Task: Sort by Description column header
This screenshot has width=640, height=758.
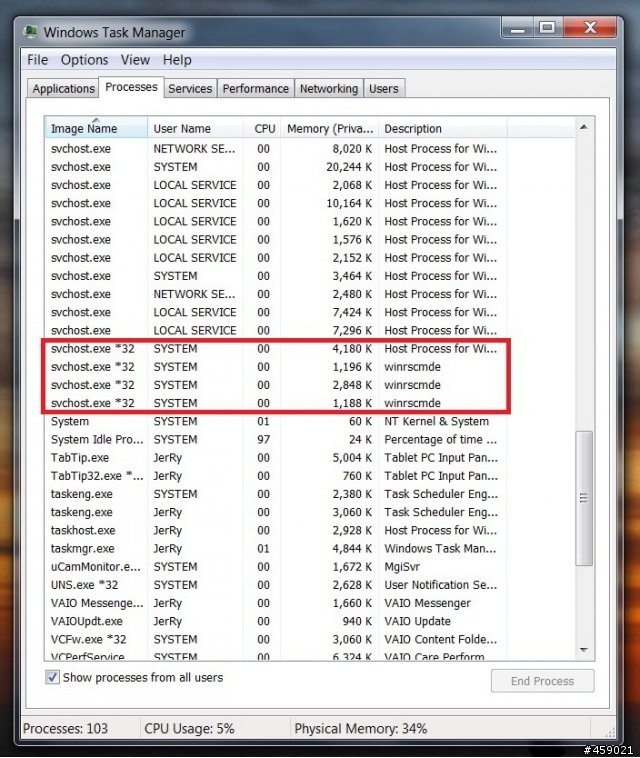Action: pos(442,128)
